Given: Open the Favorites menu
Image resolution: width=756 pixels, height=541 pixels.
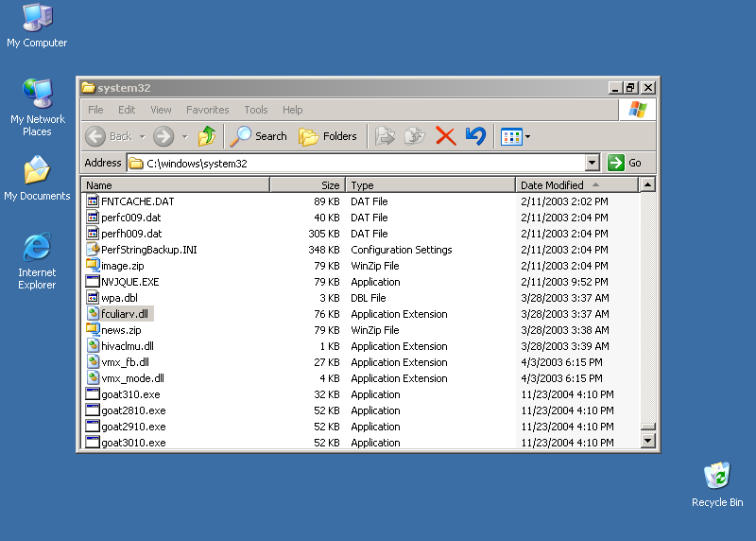Looking at the screenshot, I should tap(208, 110).
